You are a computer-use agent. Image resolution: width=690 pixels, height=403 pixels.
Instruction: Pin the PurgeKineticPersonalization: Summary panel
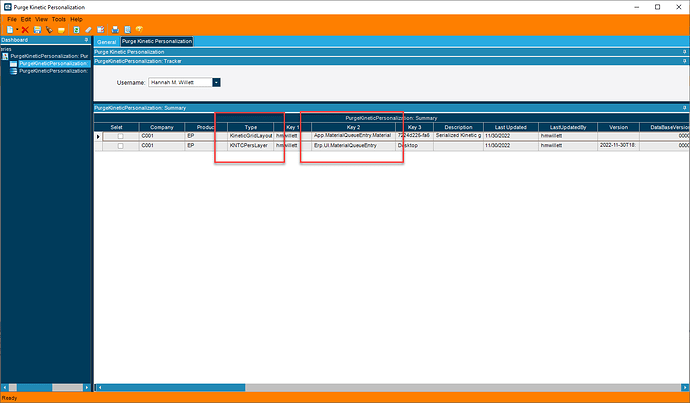point(684,108)
